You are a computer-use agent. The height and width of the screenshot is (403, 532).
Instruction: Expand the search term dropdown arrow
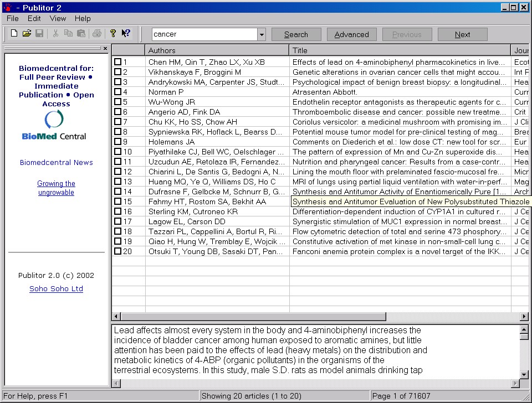click(x=262, y=34)
